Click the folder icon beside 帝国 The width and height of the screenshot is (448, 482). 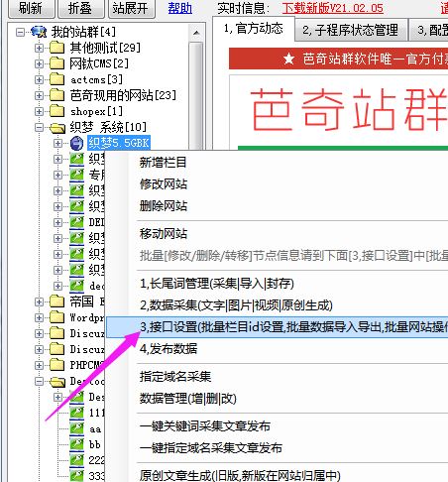coord(56,301)
